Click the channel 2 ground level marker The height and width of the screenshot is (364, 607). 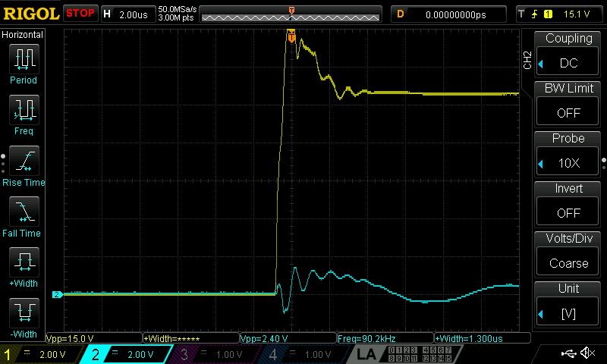click(58, 294)
